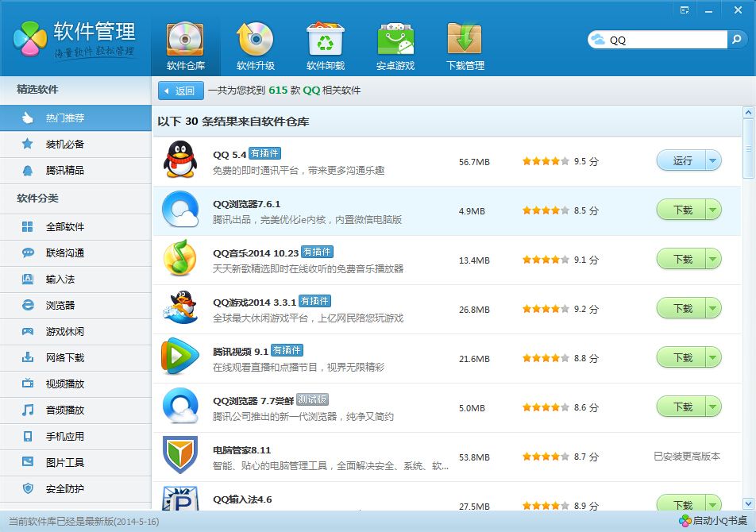756x532 pixels.
Task: Download QQ浏览器 7.7尝鲜
Action: coord(681,407)
